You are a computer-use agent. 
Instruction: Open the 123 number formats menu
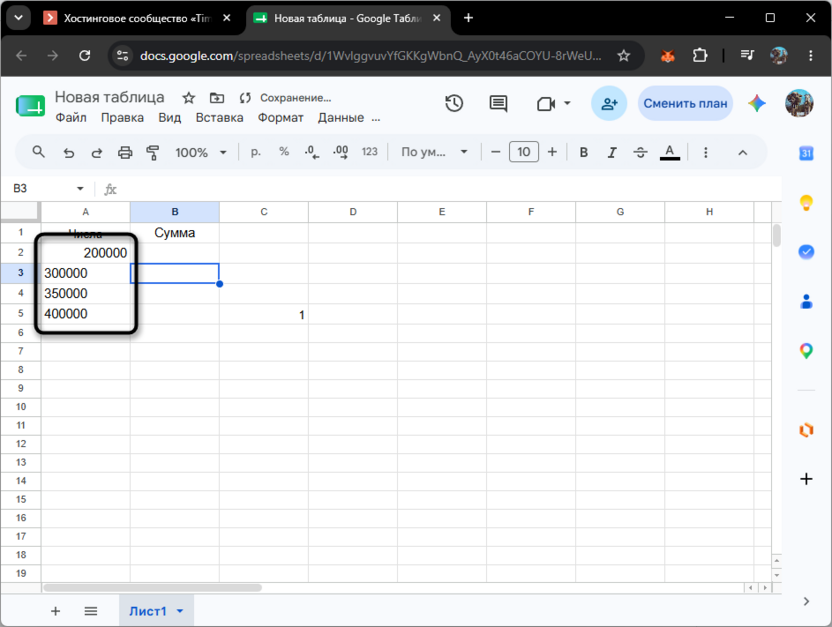coord(369,152)
